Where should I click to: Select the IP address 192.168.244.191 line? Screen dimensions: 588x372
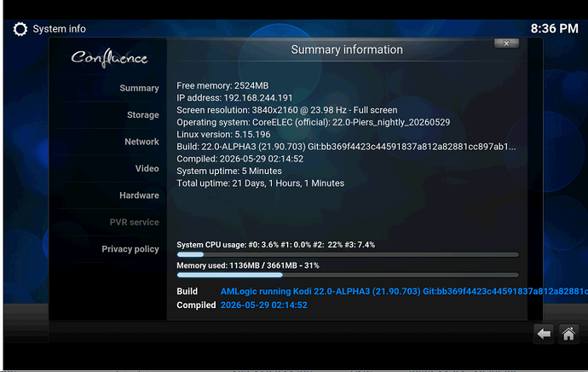[234, 98]
